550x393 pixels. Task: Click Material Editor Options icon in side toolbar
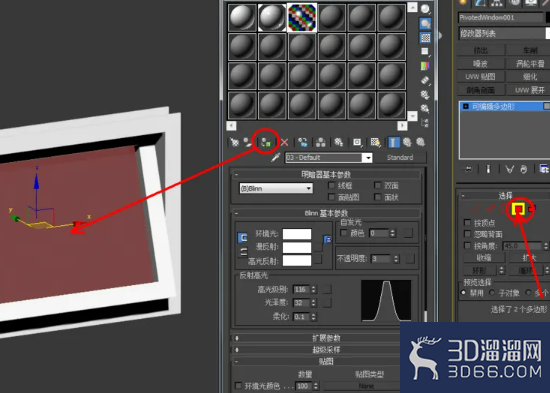tap(425, 94)
